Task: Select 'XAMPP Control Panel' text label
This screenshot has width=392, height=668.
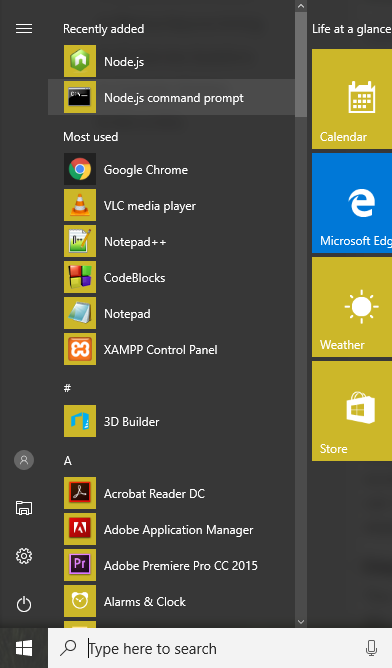Action: coord(161,350)
